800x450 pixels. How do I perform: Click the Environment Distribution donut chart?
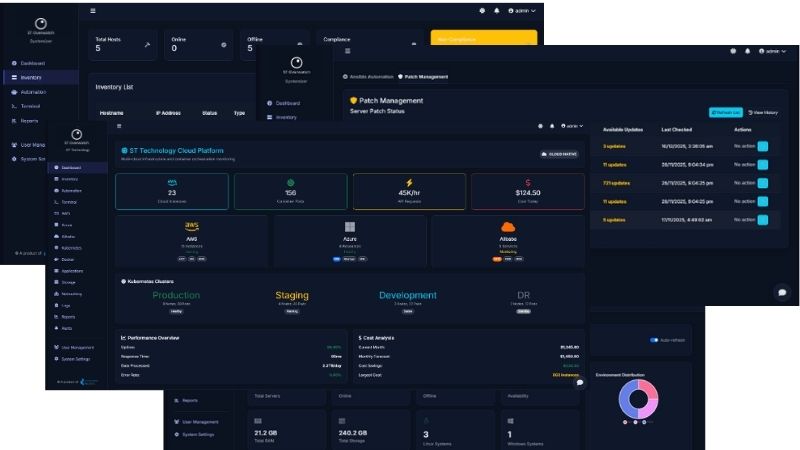tap(638, 400)
